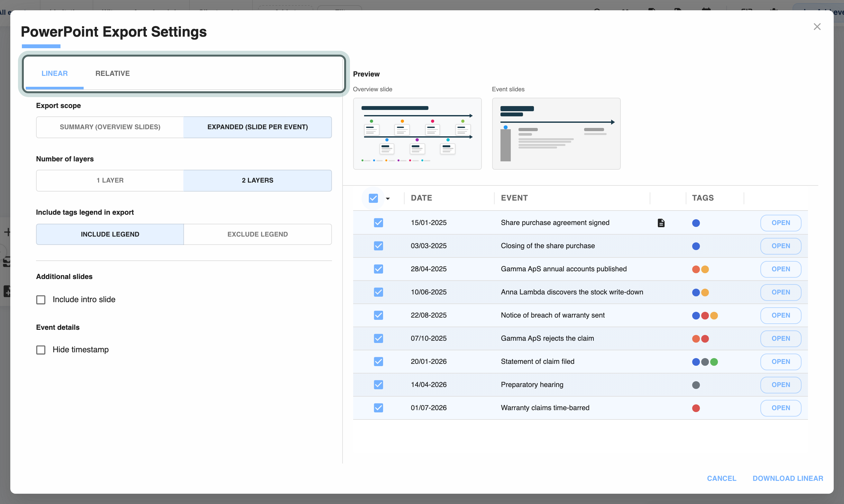Open the Statement of claim filed event
The image size is (844, 504).
pos(780,361)
